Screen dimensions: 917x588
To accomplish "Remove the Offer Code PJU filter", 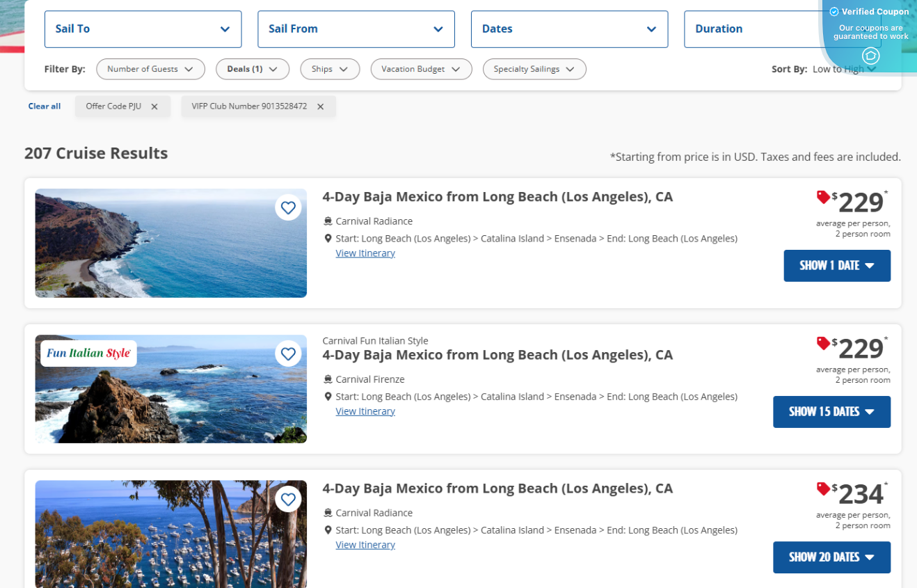I will pos(154,106).
